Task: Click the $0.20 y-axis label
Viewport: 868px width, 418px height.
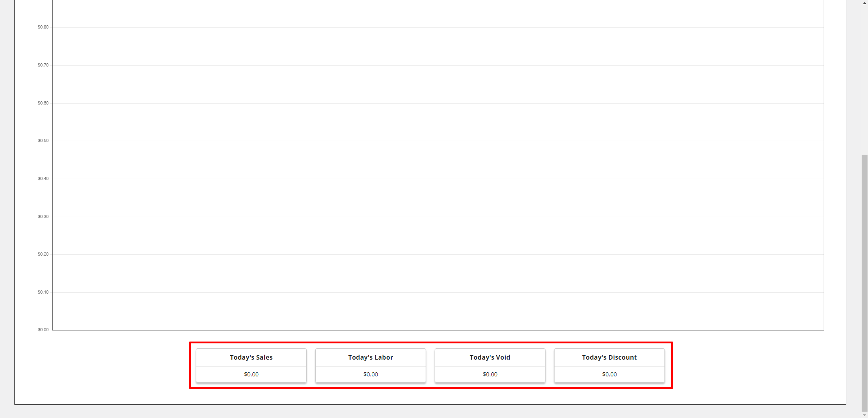Action: point(43,254)
